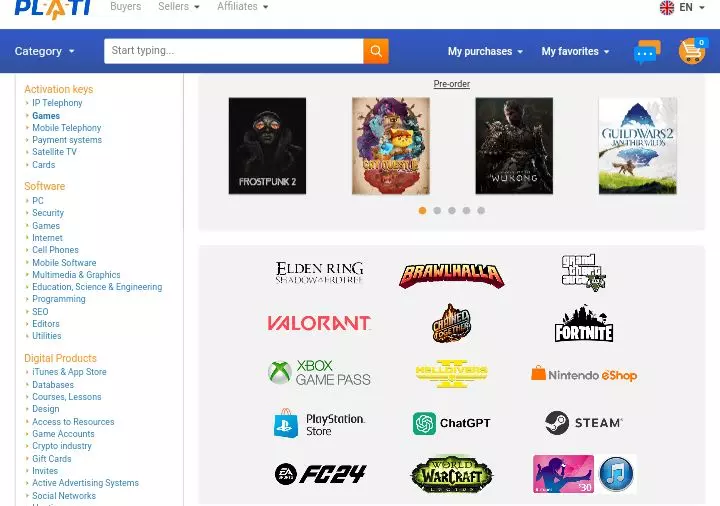The width and height of the screenshot is (720, 506).
Task: Open the Frostpunk 2 cover
Action: [x=267, y=146]
